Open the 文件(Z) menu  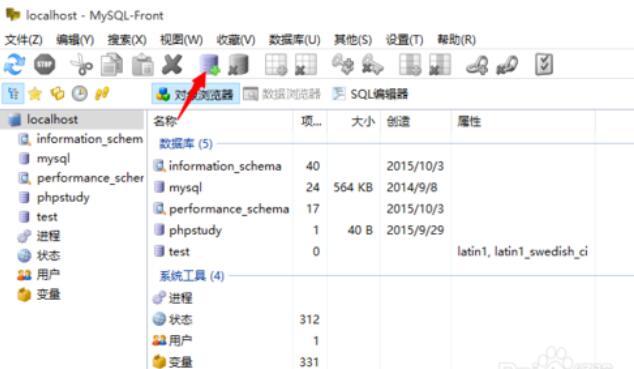click(x=23, y=40)
